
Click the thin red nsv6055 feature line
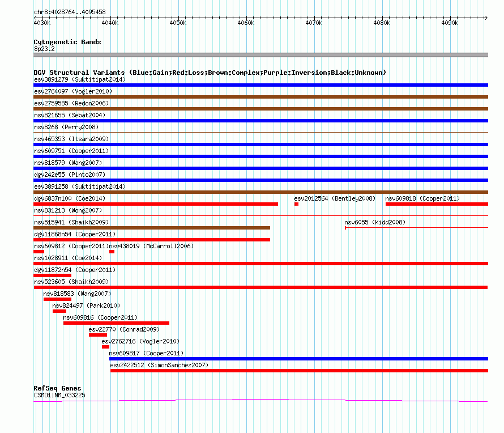point(416,228)
